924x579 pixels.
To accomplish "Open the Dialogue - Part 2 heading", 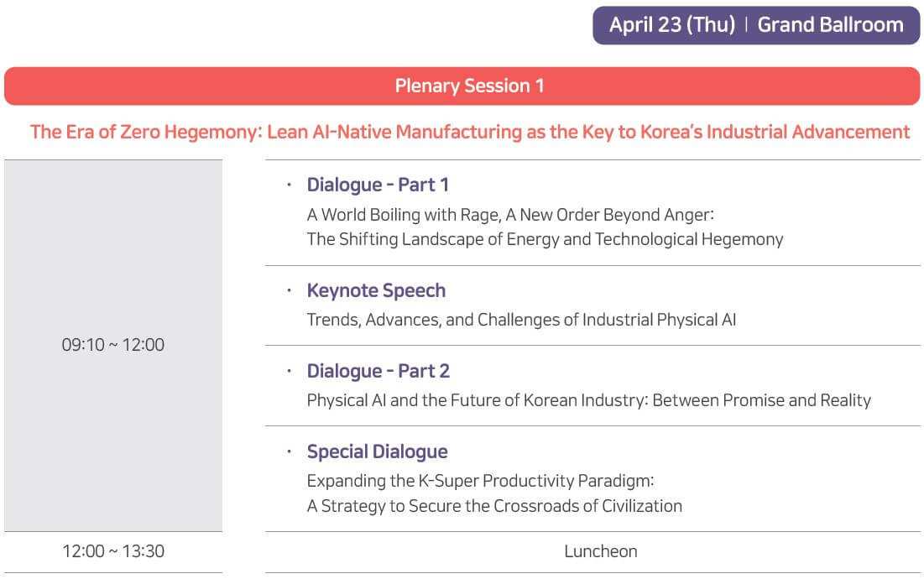I will tap(378, 371).
